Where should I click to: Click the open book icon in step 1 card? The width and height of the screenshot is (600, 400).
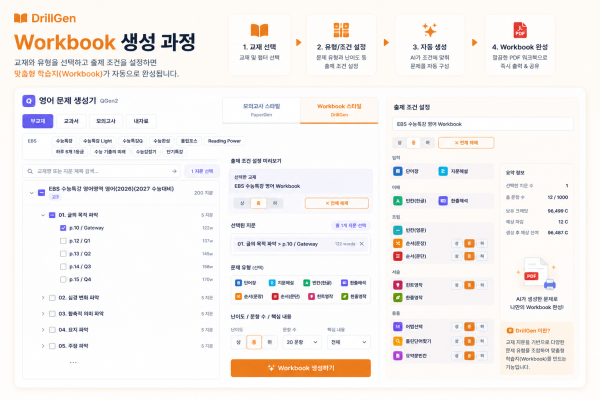click(259, 31)
